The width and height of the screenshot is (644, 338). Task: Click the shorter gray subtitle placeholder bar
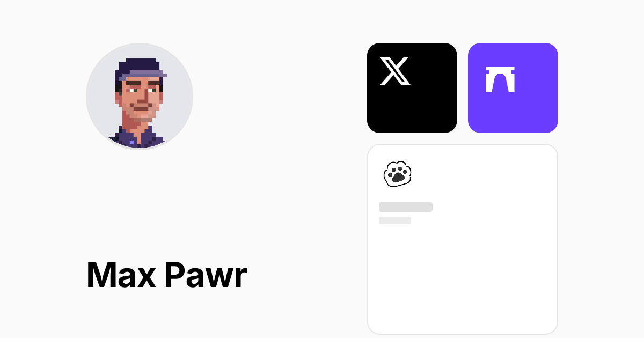[395, 221]
